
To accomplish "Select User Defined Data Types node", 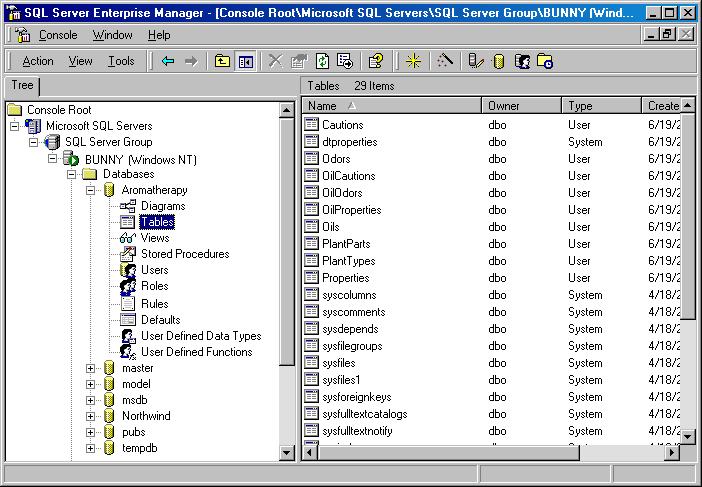I will (x=201, y=336).
